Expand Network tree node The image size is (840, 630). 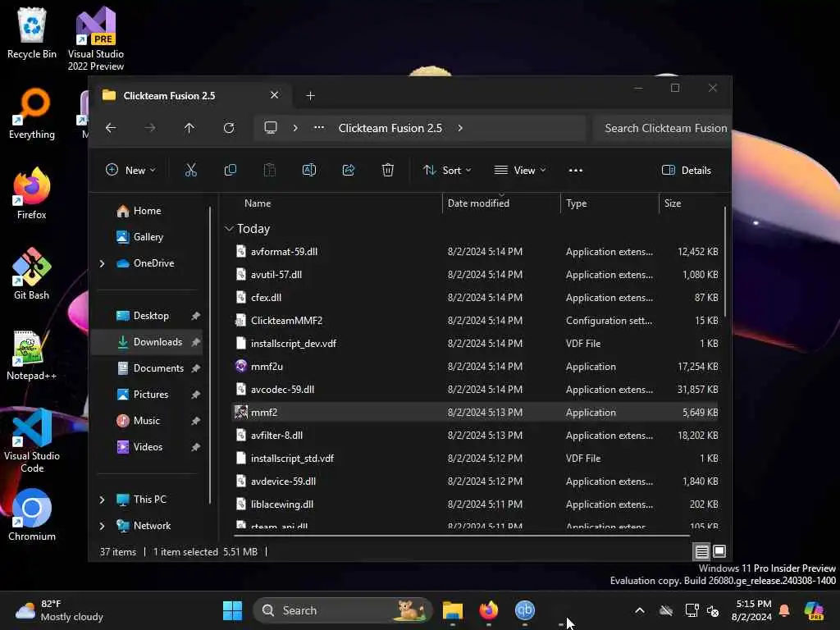pos(102,526)
